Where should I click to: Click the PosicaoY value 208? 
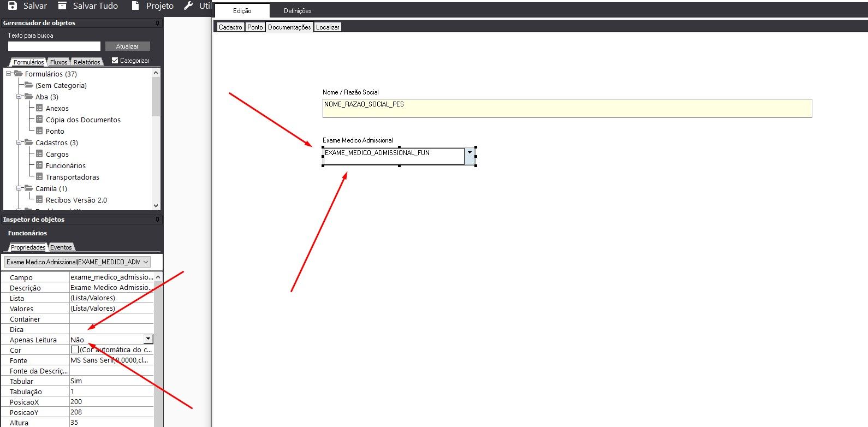point(111,412)
